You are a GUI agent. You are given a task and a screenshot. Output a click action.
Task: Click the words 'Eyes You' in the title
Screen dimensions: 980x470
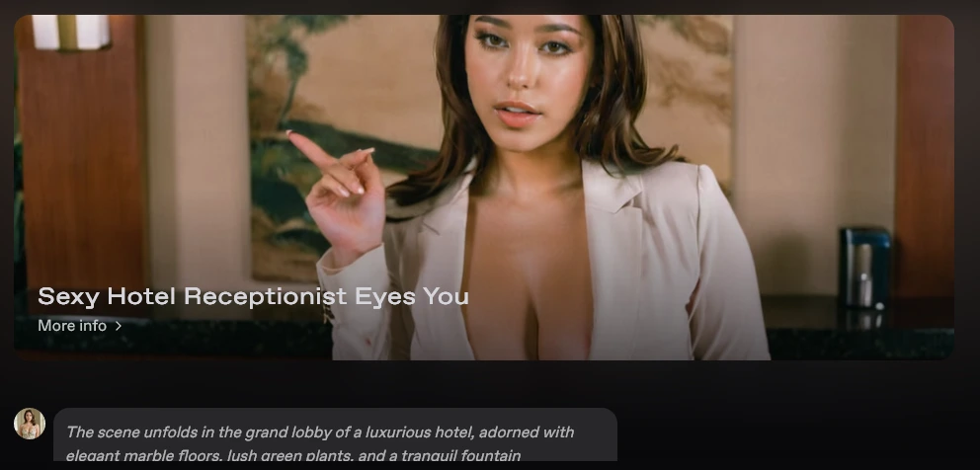pos(412,297)
